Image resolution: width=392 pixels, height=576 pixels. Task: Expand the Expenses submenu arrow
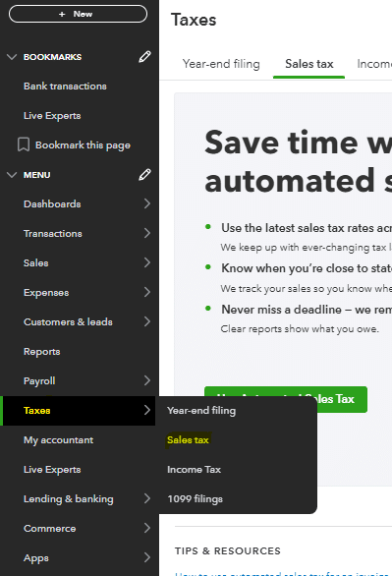click(x=147, y=292)
